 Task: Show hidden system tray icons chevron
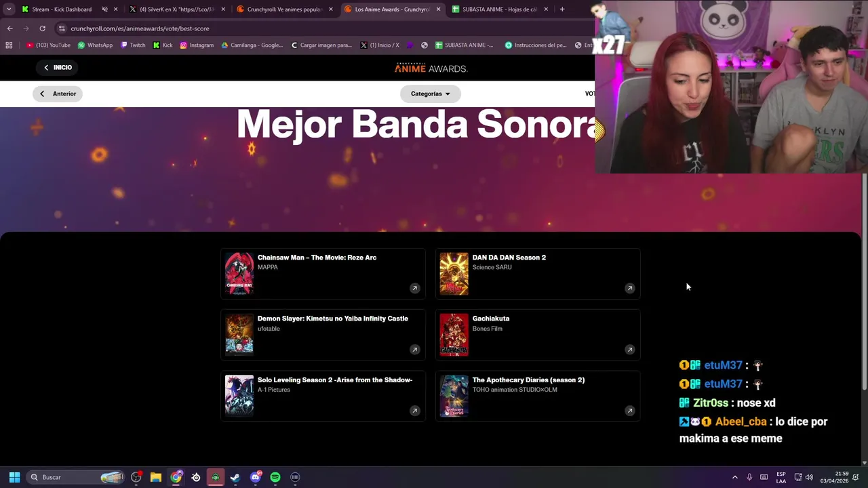pos(734,477)
